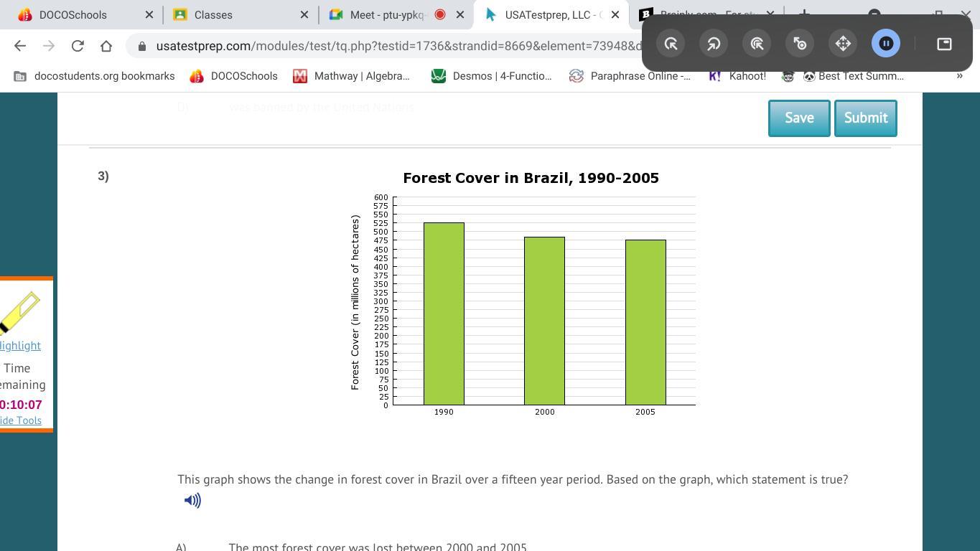Click the y-axis title 'Forest Cover (in millions of hectares)'

click(x=355, y=302)
